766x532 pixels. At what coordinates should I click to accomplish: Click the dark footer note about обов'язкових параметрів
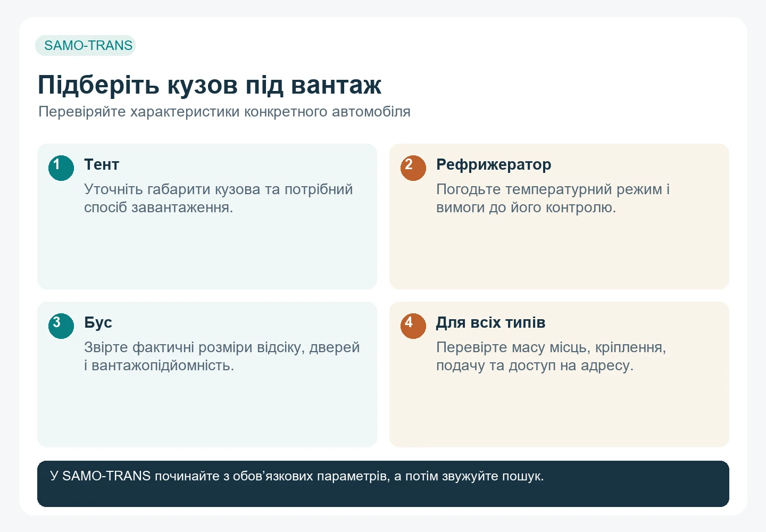click(383, 484)
